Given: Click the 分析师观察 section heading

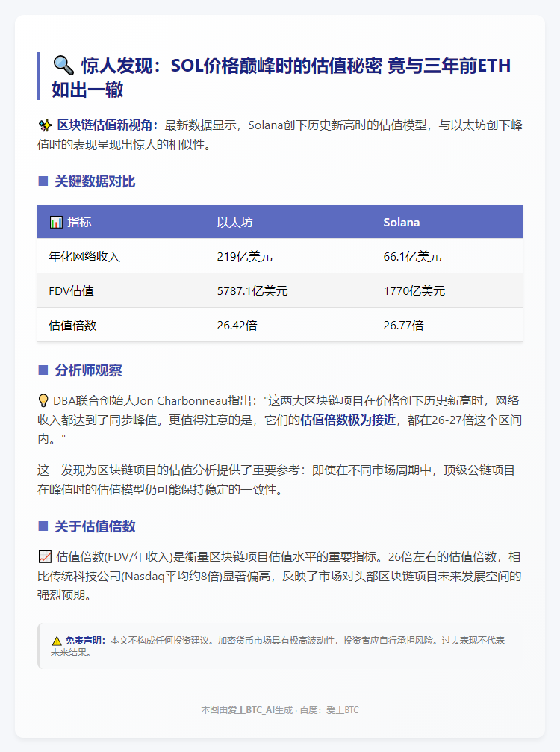Looking at the screenshot, I should click(x=88, y=370).
